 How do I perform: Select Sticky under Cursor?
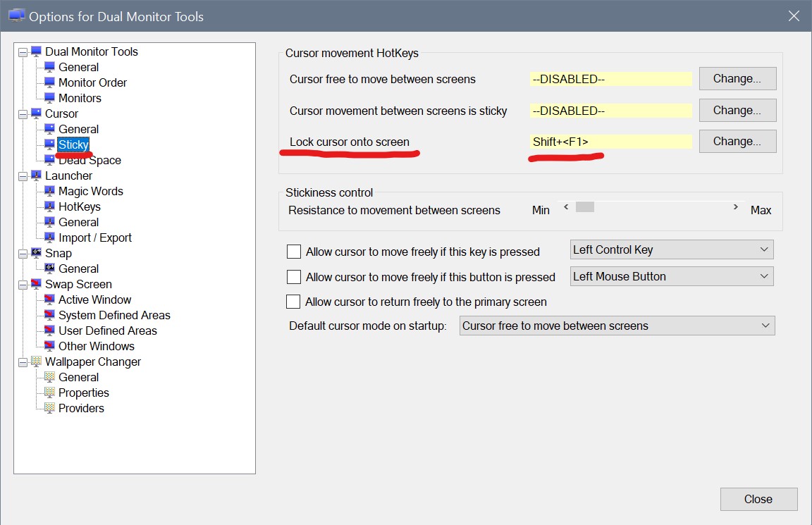tap(73, 144)
